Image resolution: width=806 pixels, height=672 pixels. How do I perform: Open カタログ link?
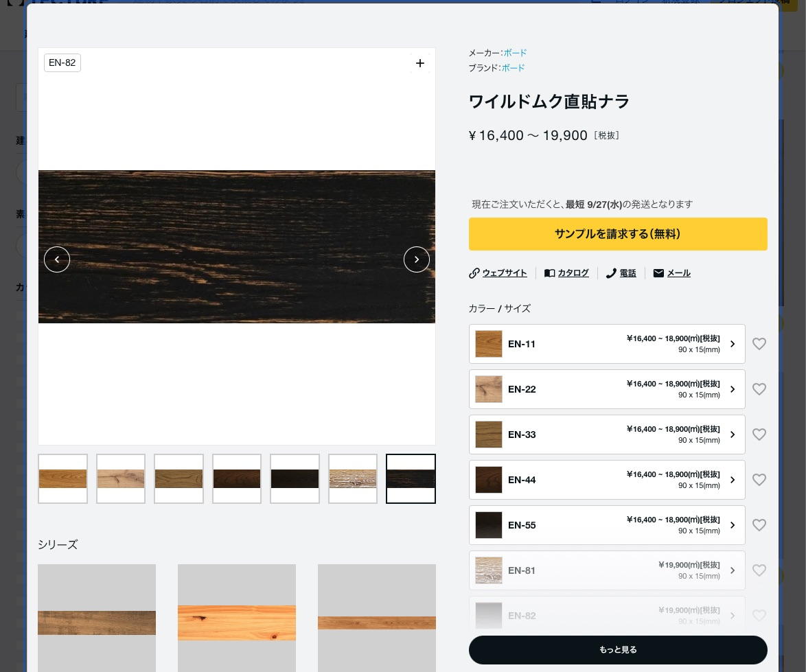(573, 273)
